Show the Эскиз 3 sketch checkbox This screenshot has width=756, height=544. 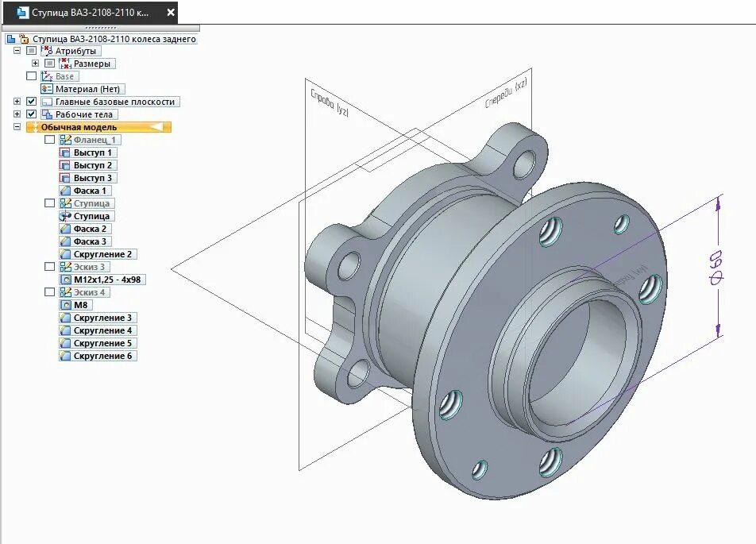tap(50, 267)
